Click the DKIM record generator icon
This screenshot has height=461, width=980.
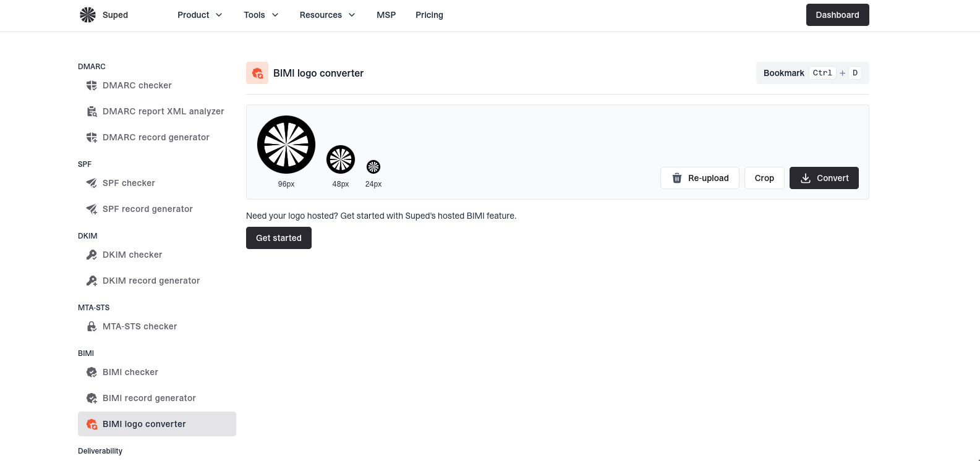coord(92,281)
